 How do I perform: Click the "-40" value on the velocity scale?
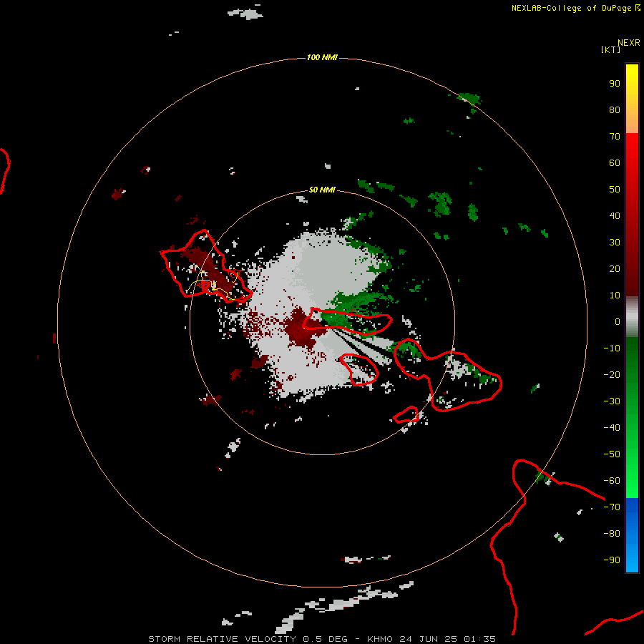(x=612, y=428)
